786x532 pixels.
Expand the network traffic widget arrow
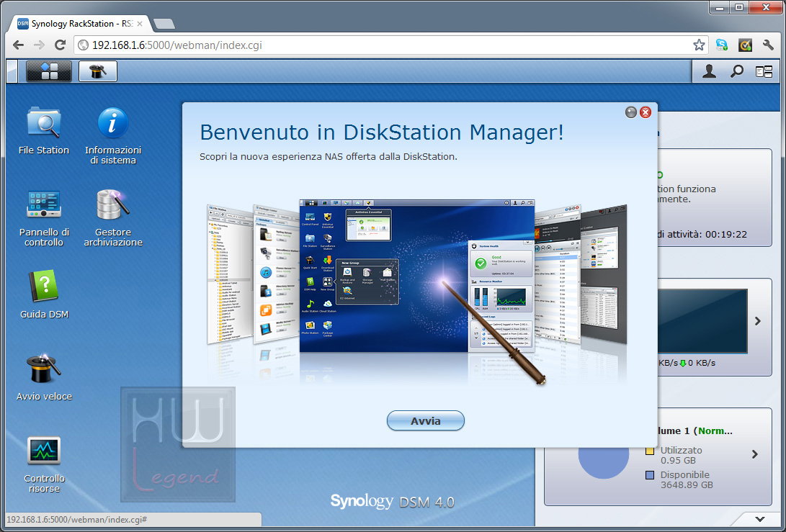(x=758, y=321)
